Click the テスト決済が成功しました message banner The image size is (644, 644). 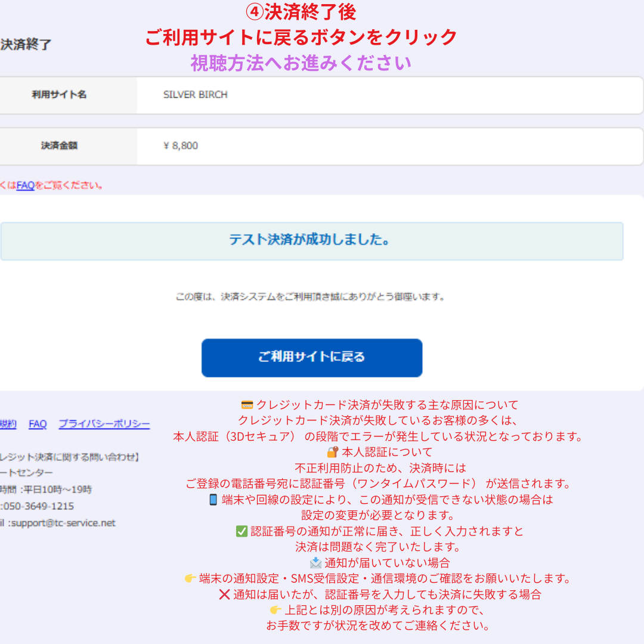(x=311, y=241)
